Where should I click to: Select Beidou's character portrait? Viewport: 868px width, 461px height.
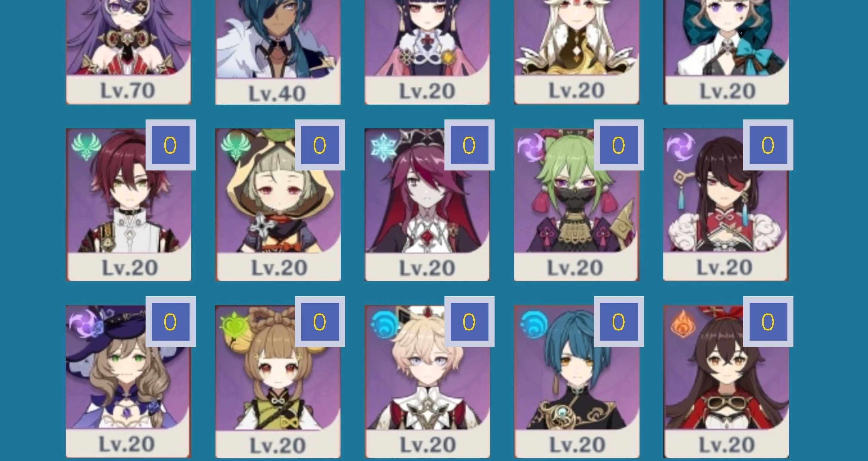coord(726,205)
